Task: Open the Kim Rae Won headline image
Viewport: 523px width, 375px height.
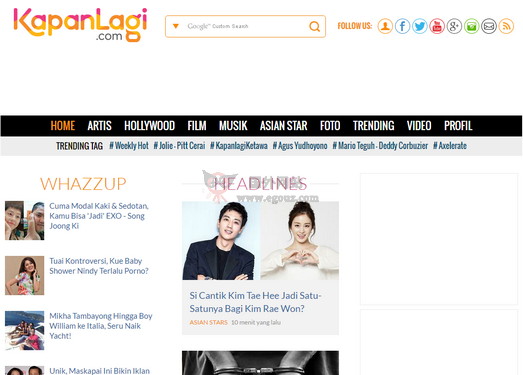Action: pyautogui.click(x=260, y=240)
